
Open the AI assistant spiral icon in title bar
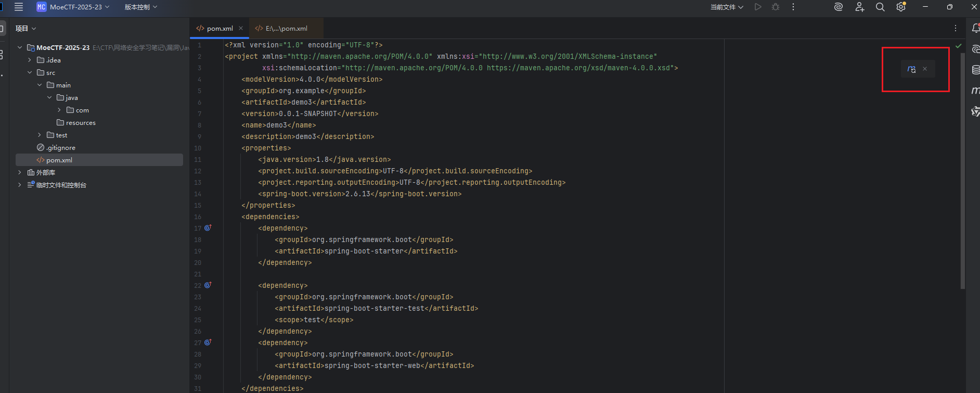click(x=839, y=7)
